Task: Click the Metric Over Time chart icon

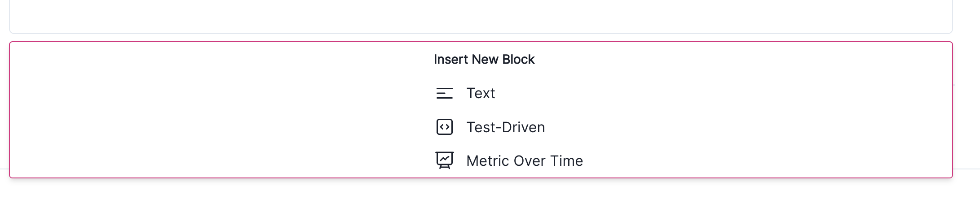Action: pos(444,160)
